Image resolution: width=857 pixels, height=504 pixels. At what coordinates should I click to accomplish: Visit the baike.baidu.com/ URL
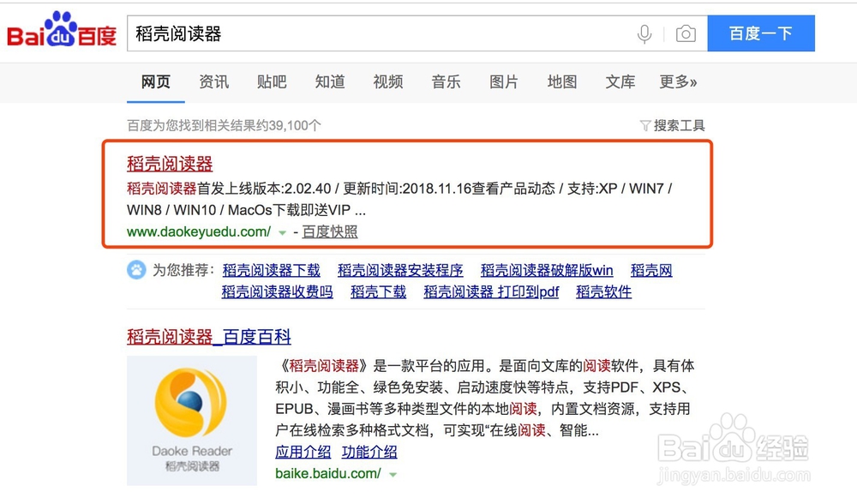[x=328, y=473]
